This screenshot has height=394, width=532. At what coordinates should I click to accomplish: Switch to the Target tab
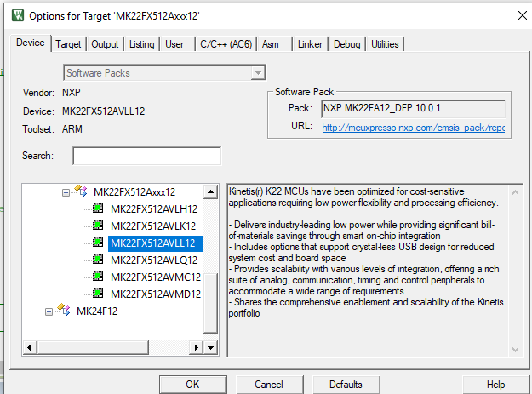click(x=68, y=44)
